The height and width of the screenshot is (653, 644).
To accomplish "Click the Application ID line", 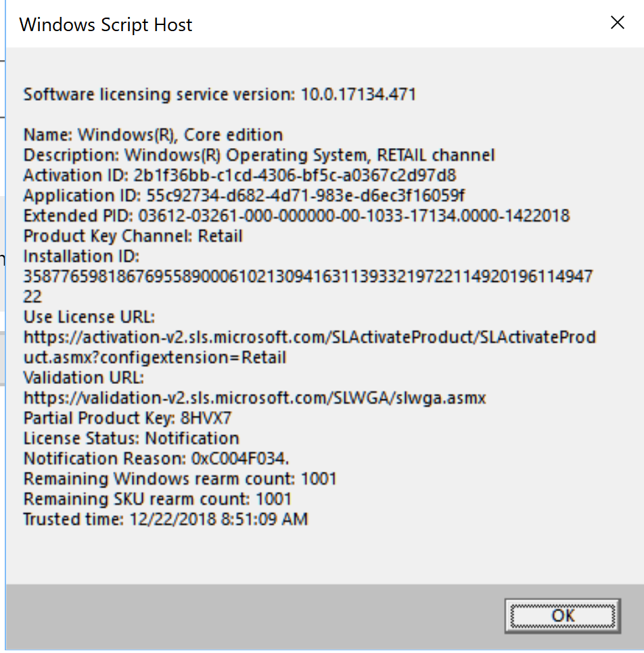I will tap(244, 195).
